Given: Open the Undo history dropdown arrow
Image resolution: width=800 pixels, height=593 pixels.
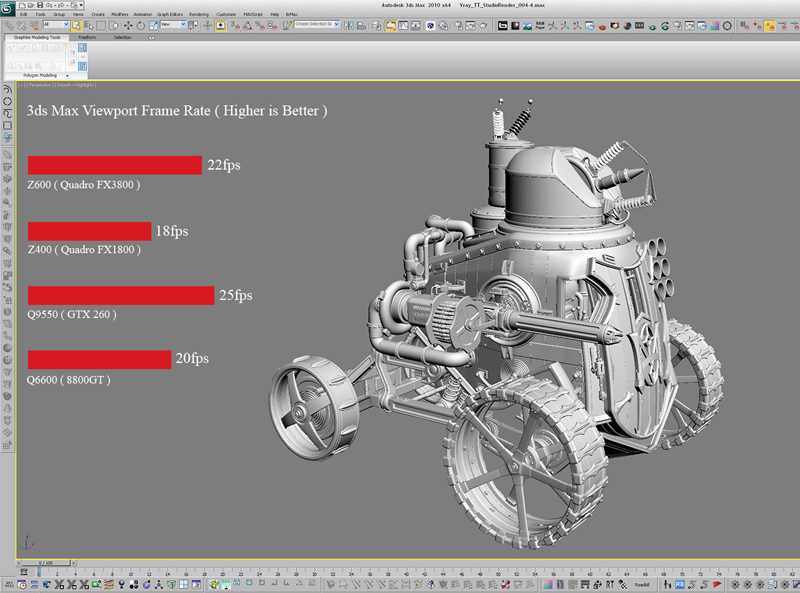Looking at the screenshot, I should [55, 5].
